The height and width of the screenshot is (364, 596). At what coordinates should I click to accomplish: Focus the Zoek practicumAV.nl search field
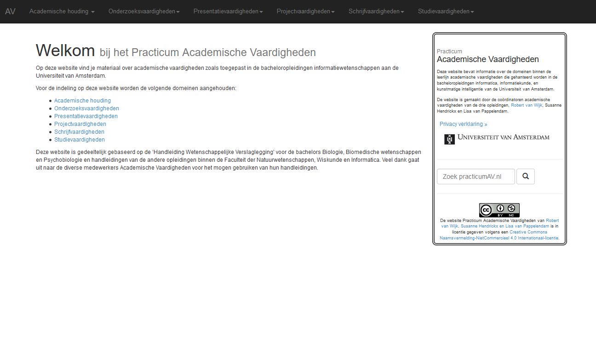pos(476,176)
